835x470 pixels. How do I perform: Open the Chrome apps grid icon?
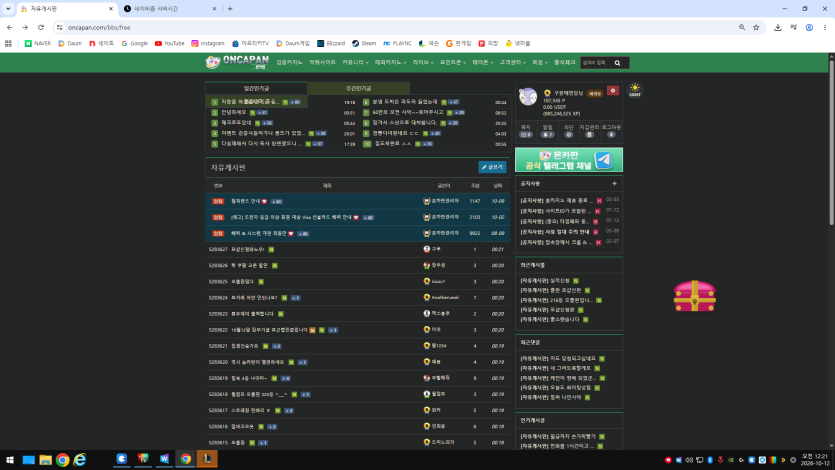pos(9,43)
